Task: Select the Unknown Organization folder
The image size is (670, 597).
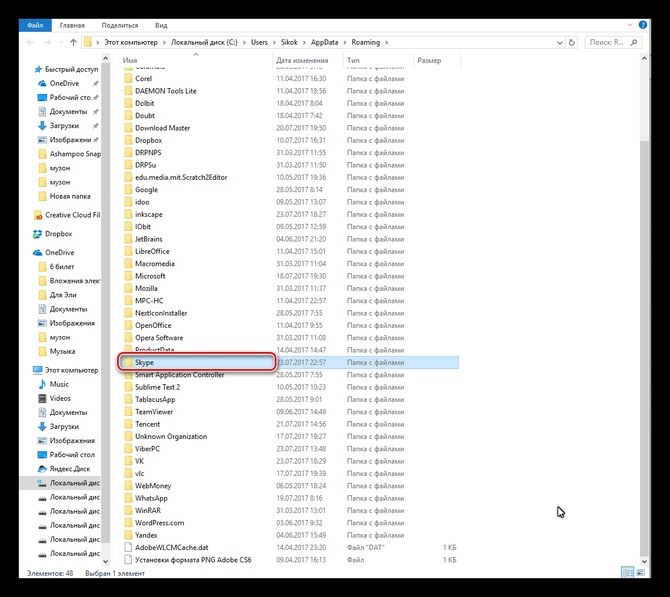Action: coord(288,436)
